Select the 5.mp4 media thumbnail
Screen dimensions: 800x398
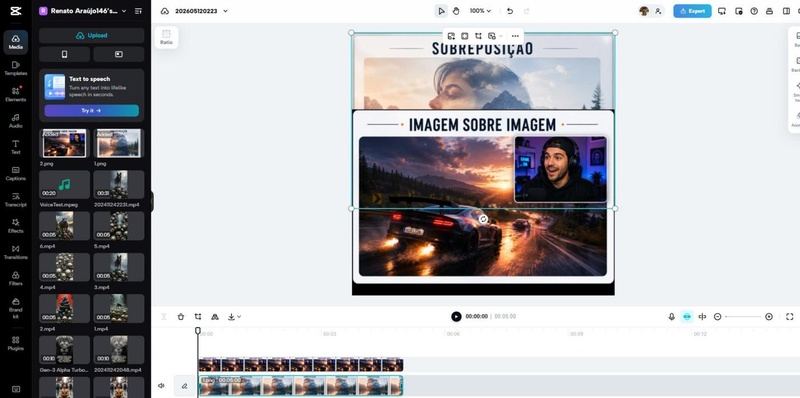[x=118, y=226]
